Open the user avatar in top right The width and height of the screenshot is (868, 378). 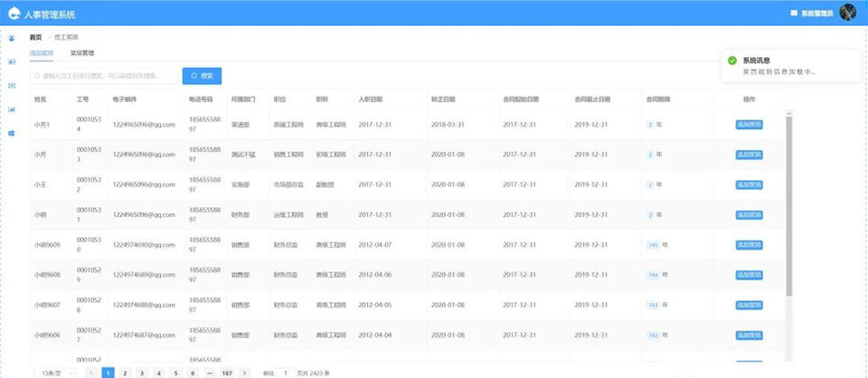click(x=847, y=12)
